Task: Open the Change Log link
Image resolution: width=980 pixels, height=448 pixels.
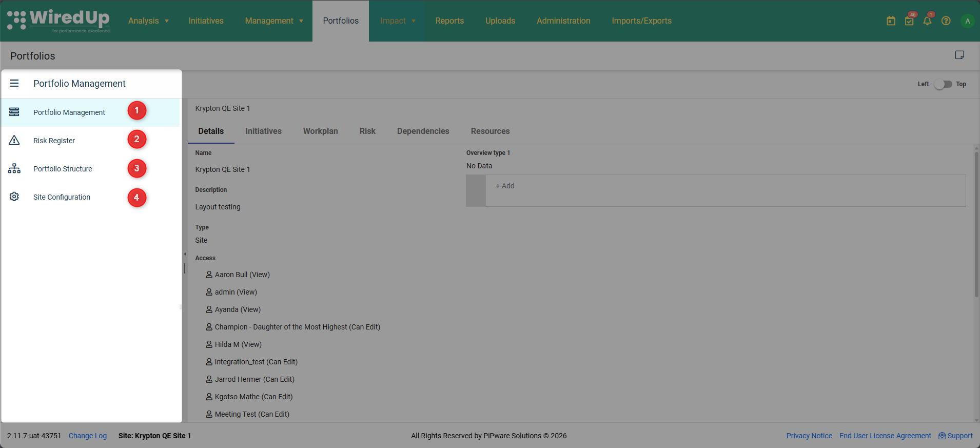Action: 88,436
